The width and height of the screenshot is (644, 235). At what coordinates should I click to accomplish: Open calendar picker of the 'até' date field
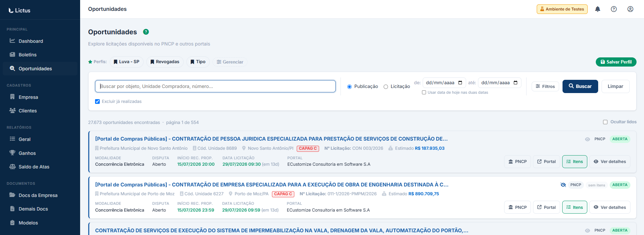[x=515, y=83]
